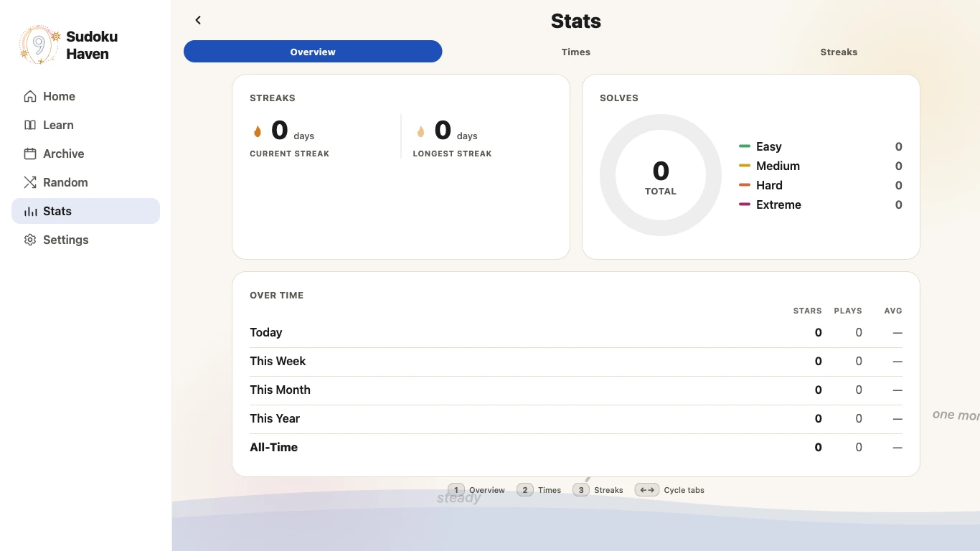Click the STREAKS card heading
Viewport: 980px width, 551px height.
pyautogui.click(x=273, y=98)
